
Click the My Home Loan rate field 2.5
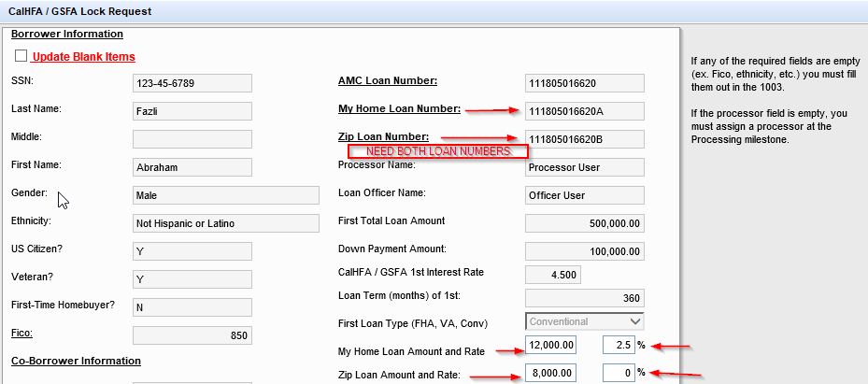(619, 345)
